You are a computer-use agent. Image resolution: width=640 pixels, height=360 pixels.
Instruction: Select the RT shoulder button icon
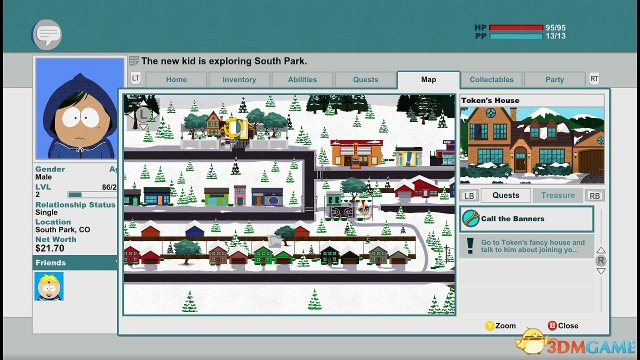coord(594,79)
